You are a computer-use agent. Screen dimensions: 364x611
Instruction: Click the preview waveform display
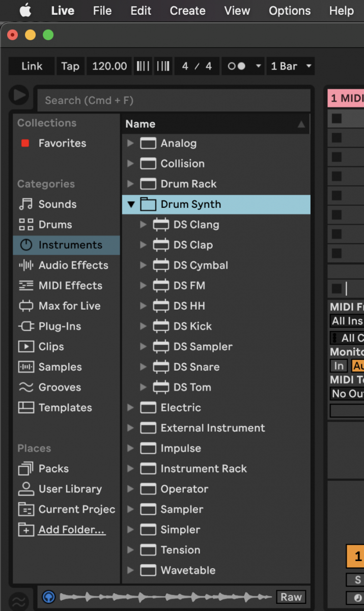166,597
